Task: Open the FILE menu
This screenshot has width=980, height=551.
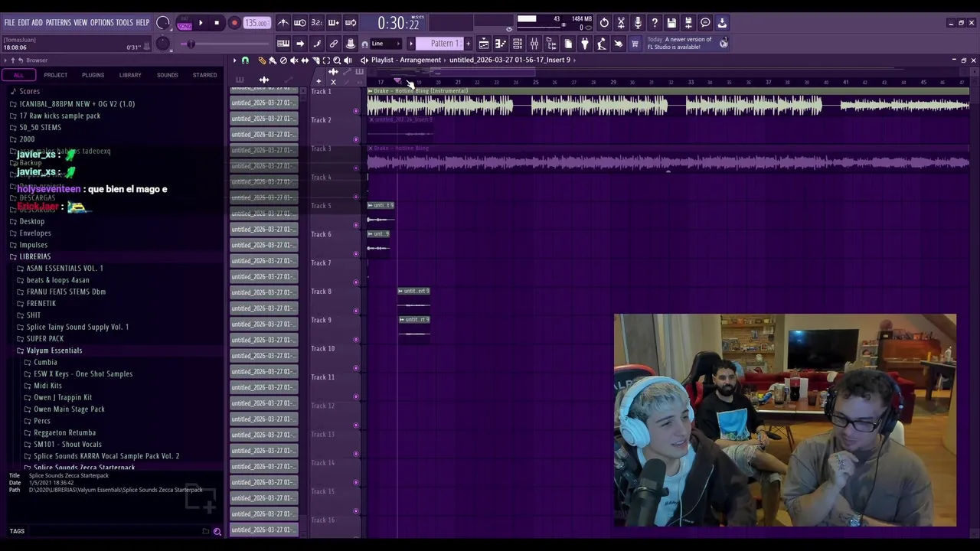Action: coord(9,23)
